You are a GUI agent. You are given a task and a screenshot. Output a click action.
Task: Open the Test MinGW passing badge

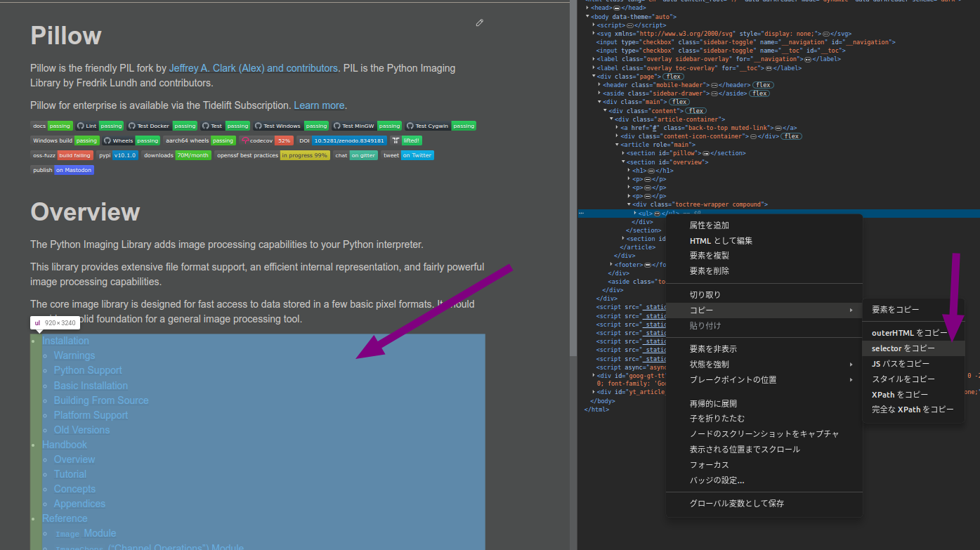(x=366, y=126)
